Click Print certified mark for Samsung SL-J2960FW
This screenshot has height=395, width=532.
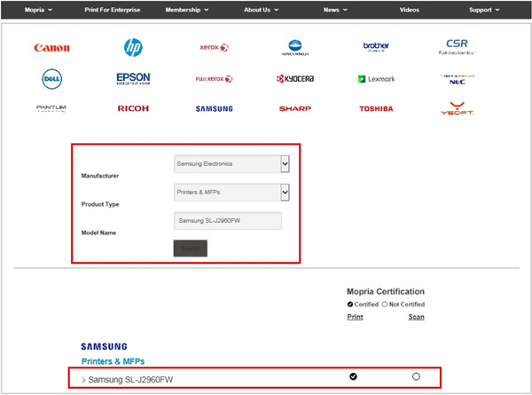353,376
